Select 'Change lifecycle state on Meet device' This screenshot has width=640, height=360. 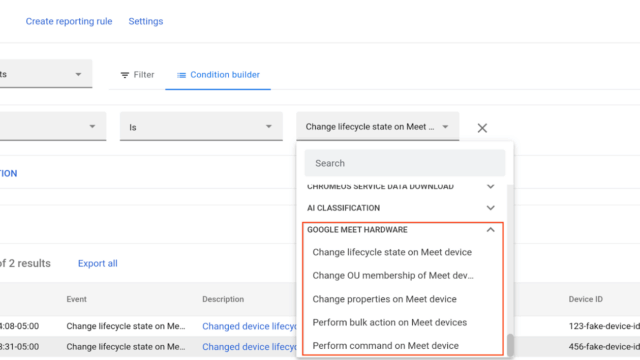392,252
